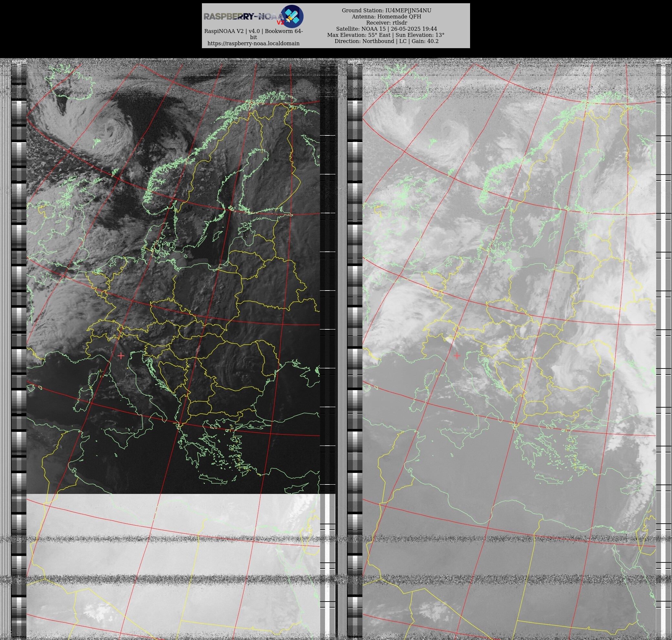
Task: Select the 'Direction: Northbound | LC | Gain: 40.2' text
Action: (386, 41)
